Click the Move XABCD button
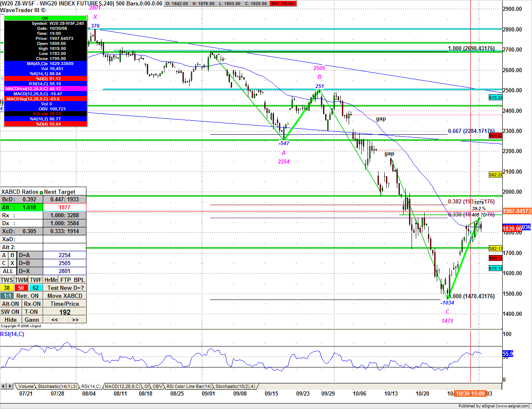 [65, 296]
